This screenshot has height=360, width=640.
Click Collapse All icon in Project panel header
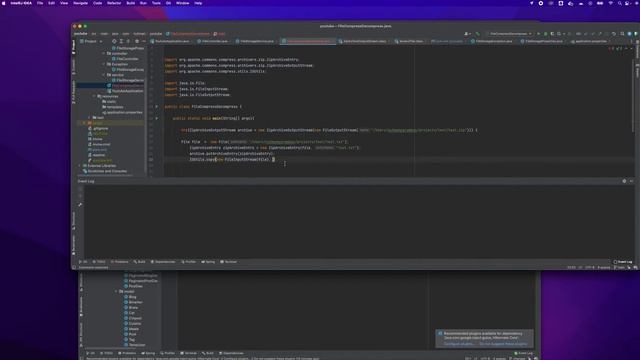[129, 41]
